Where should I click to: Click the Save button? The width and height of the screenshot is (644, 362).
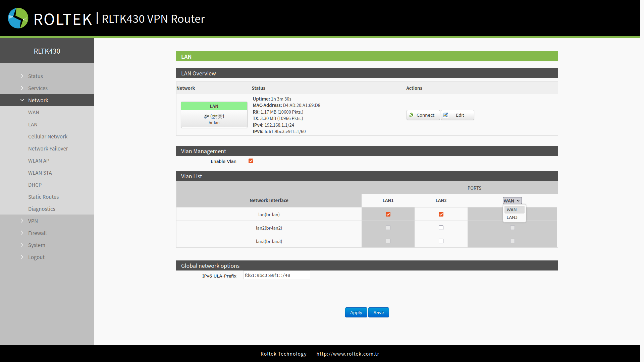[379, 312]
